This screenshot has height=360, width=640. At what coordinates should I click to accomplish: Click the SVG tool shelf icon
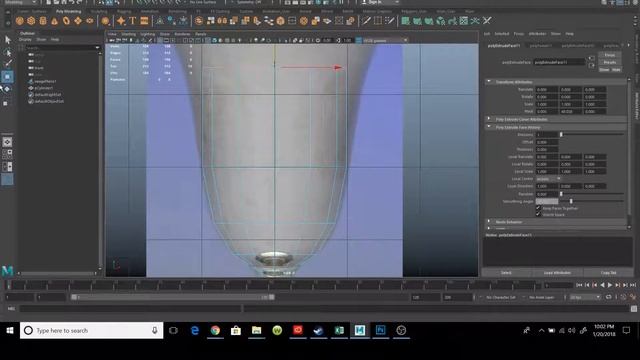(x=144, y=21)
